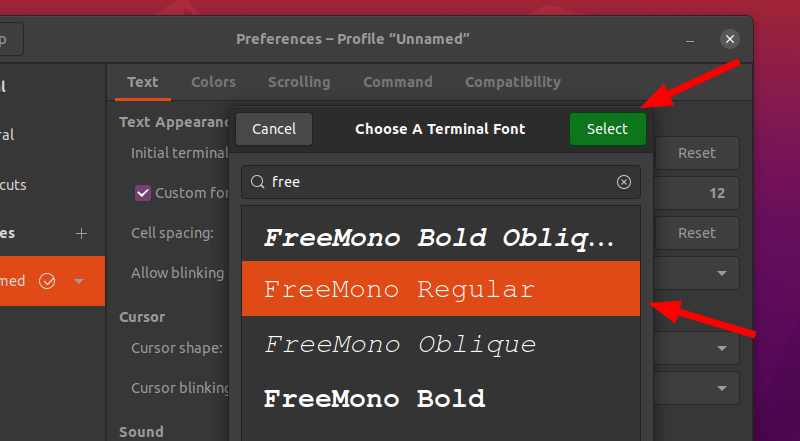Show the Compatibility tab
The image size is (800, 441).
pos(512,82)
